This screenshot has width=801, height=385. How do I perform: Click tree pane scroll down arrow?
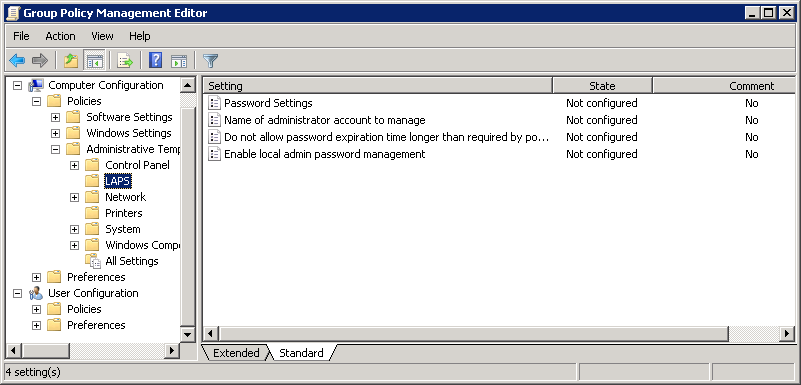[188, 335]
